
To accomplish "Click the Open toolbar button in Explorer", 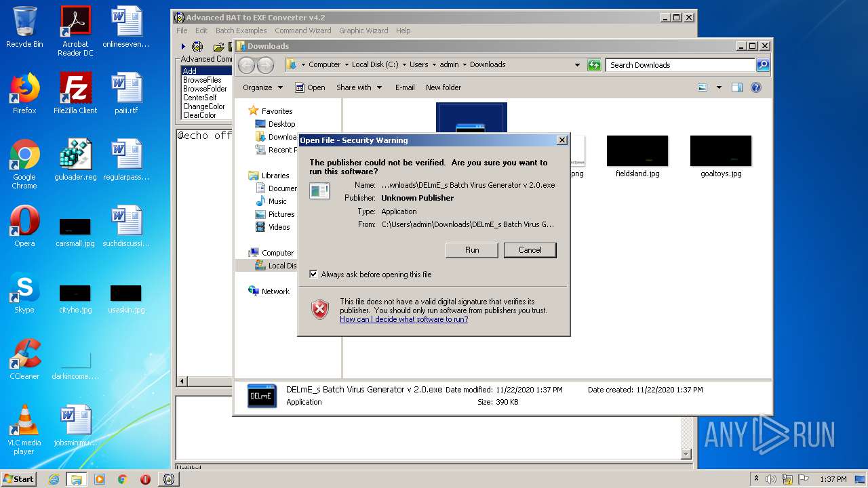I will [310, 87].
